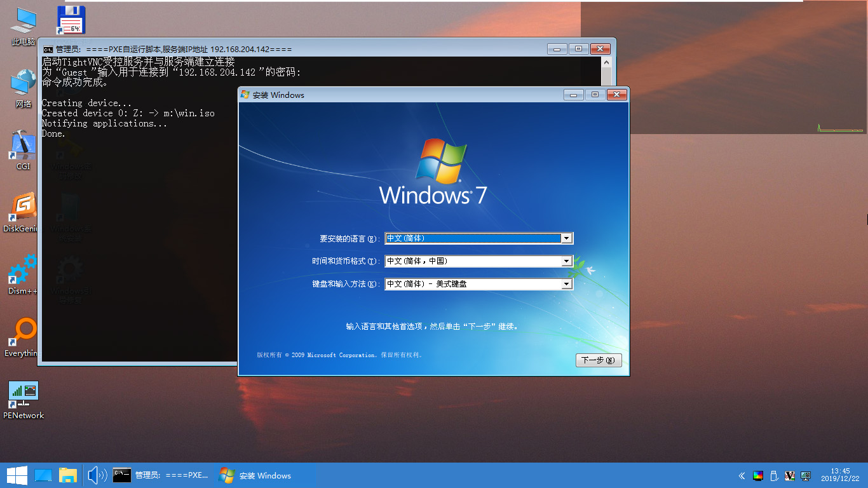The height and width of the screenshot is (488, 868).
Task: Click the '命令成功完成。' console line
Action: [x=75, y=83]
